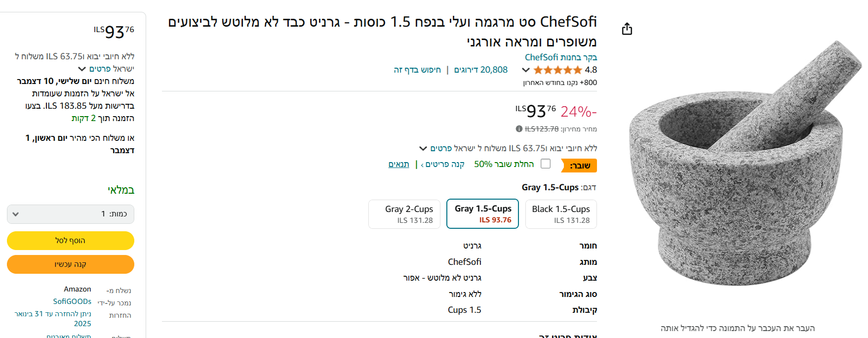Viewport: 868px width, 338px height.
Task: Expand the rating breakdown chevron beside the stars
Action: [x=526, y=70]
